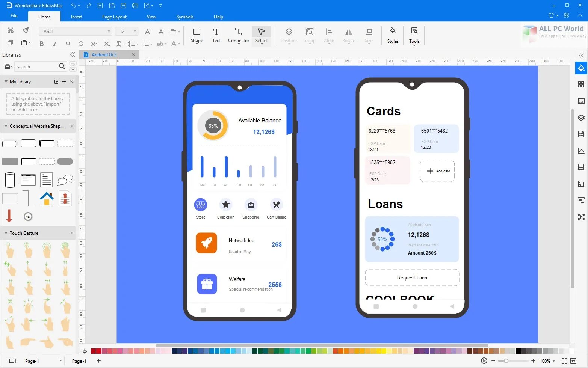Select the Text tool
588x368 pixels.
click(216, 36)
